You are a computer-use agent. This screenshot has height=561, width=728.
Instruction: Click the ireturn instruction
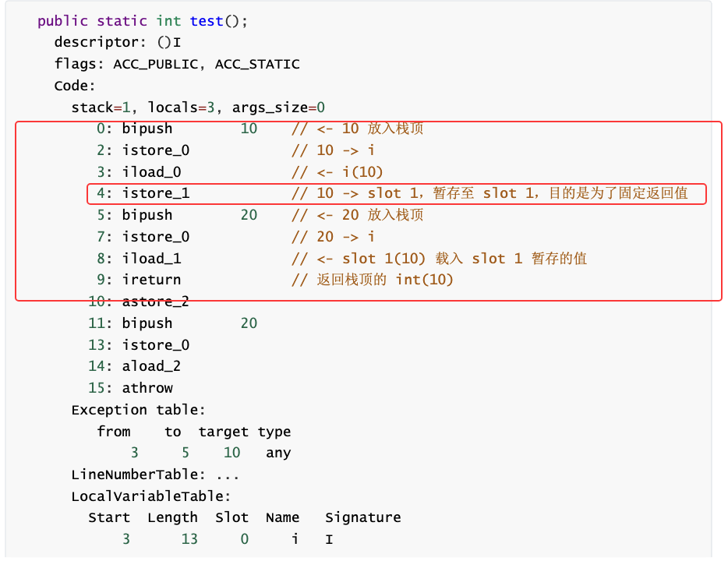(x=151, y=280)
